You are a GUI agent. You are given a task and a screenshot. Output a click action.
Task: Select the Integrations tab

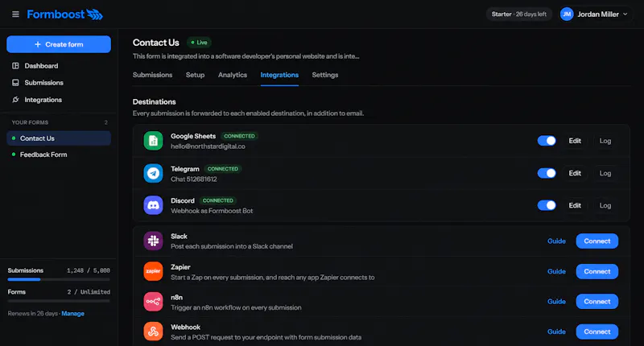point(279,75)
